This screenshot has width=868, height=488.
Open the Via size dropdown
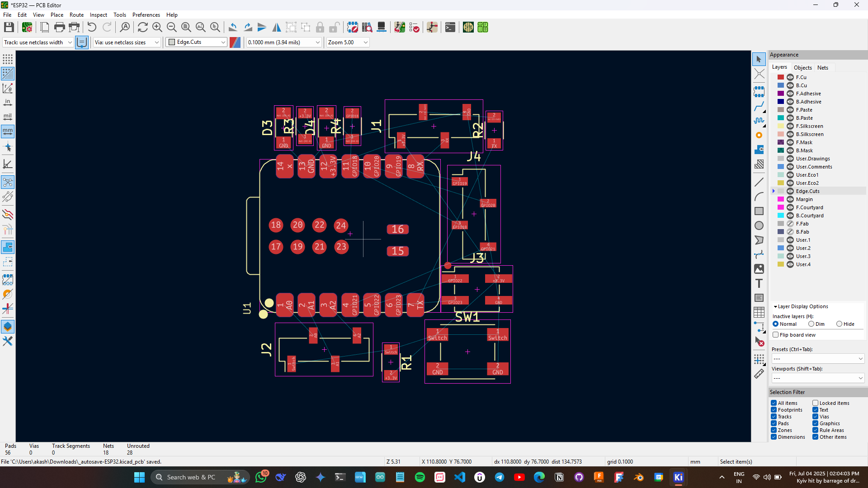click(x=127, y=42)
